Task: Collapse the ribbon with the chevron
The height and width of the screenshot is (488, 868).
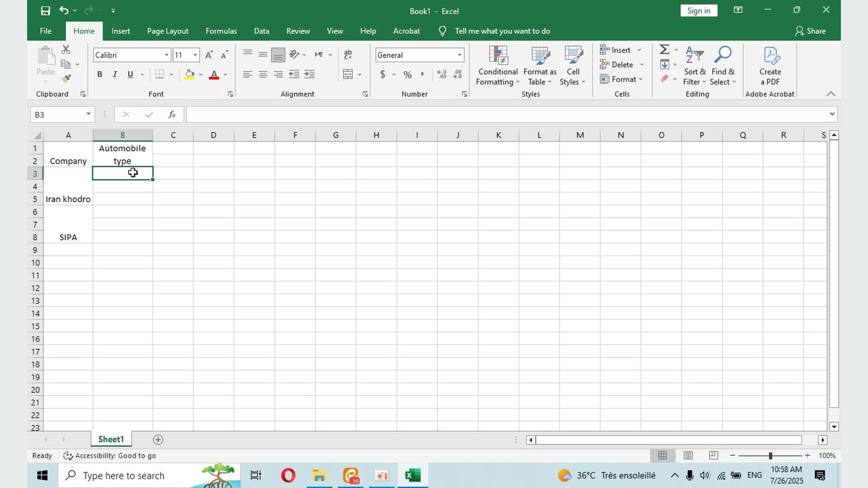Action: 831,94
